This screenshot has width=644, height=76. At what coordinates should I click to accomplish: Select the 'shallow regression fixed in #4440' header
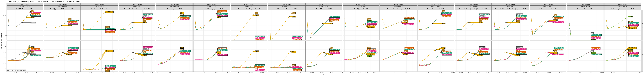click(x=100, y=9)
